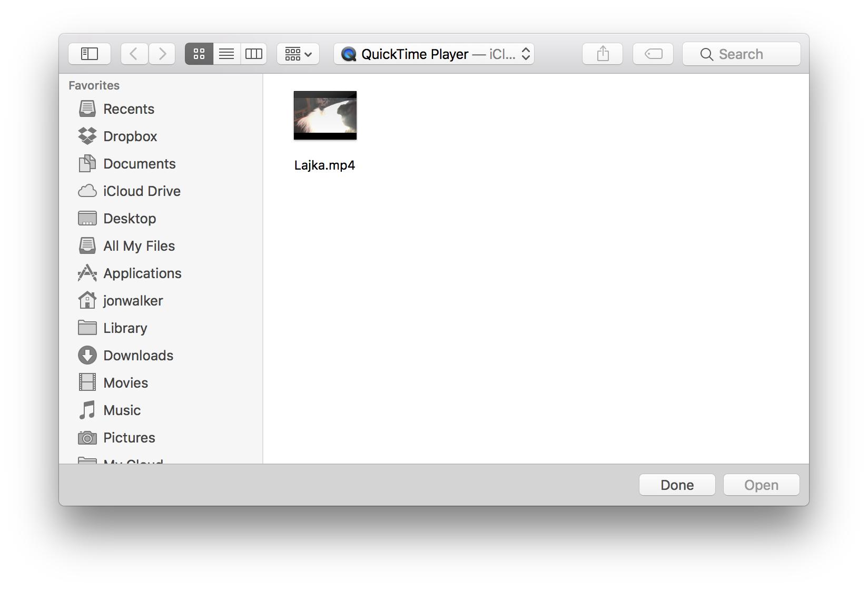Viewport: 868px width, 590px height.
Task: Switch to list view
Action: (x=226, y=54)
